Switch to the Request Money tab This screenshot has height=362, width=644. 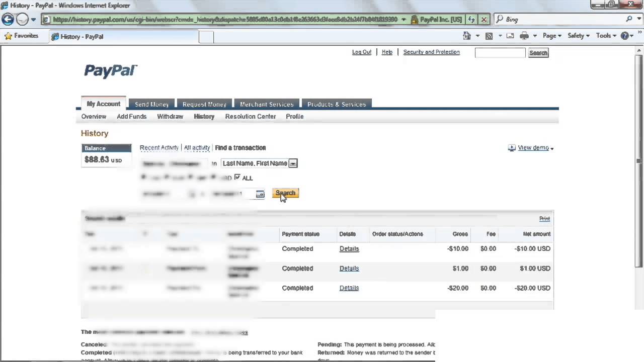[x=204, y=104]
